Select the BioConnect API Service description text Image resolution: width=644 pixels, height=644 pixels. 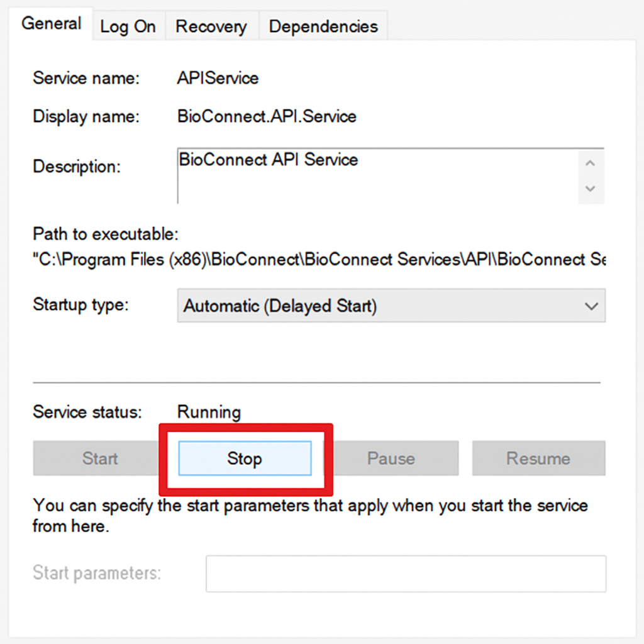click(269, 160)
